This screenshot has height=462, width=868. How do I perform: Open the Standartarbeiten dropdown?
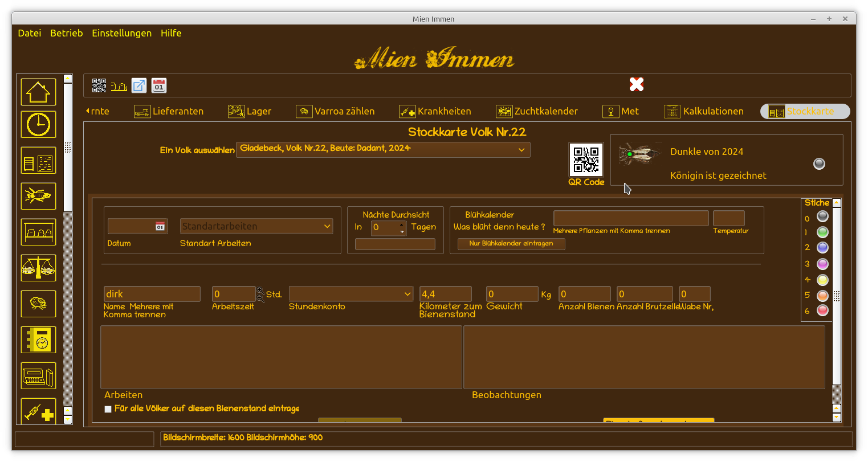[x=327, y=226]
